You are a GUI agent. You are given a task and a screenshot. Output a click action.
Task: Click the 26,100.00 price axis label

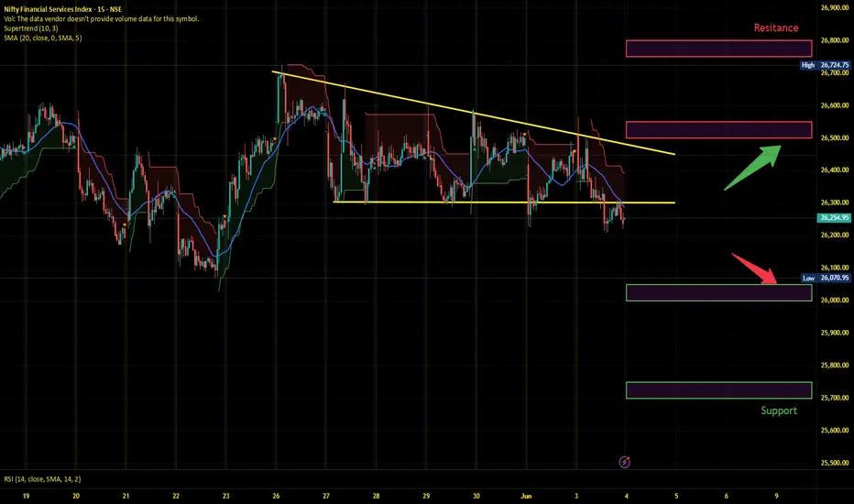click(x=835, y=268)
